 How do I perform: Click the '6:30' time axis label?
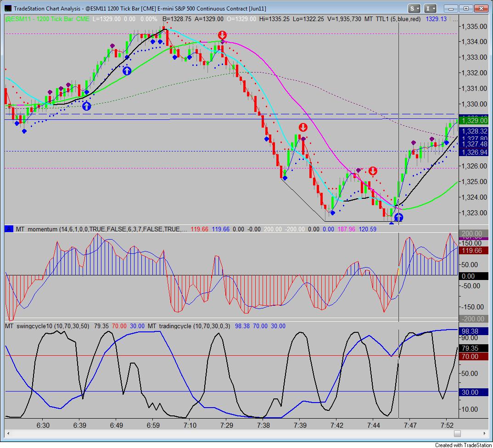43,426
